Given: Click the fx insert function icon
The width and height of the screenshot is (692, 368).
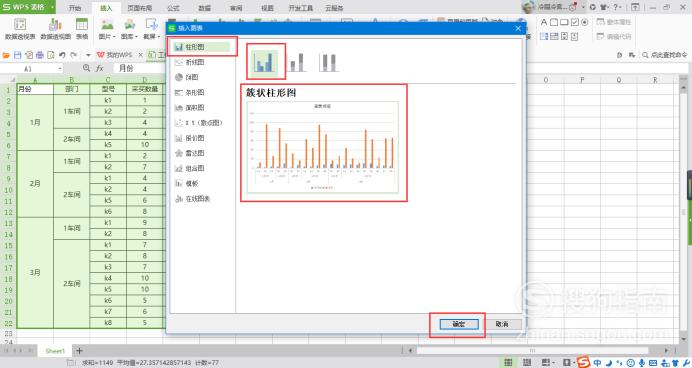Looking at the screenshot, I should coord(100,68).
